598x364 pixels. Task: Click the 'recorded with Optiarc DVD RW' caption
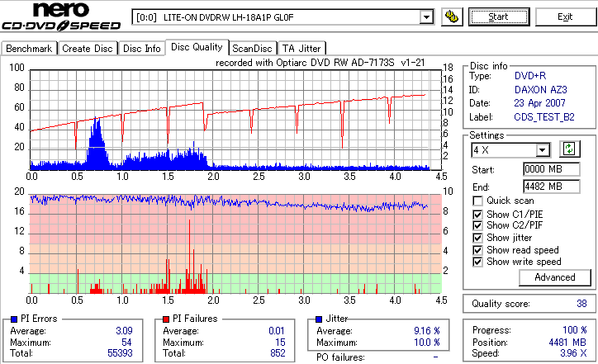pos(320,63)
